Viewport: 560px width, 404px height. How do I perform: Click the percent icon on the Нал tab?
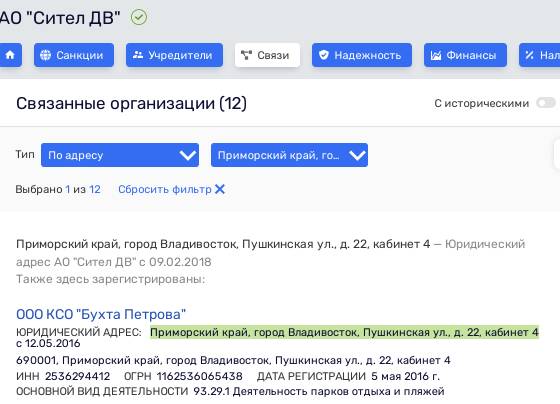[x=529, y=55]
